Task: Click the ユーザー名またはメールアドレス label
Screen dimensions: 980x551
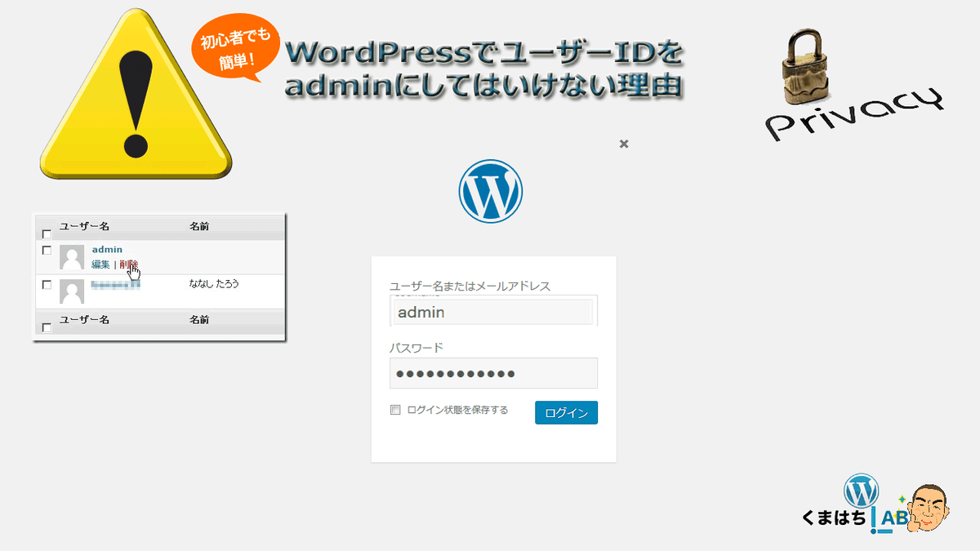Action: pyautogui.click(x=470, y=286)
